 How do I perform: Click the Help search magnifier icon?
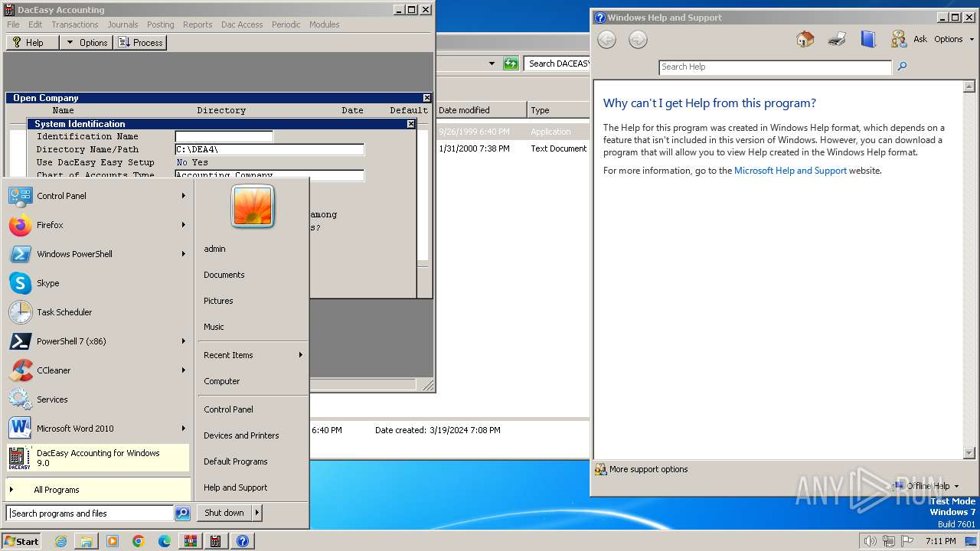pyautogui.click(x=902, y=67)
